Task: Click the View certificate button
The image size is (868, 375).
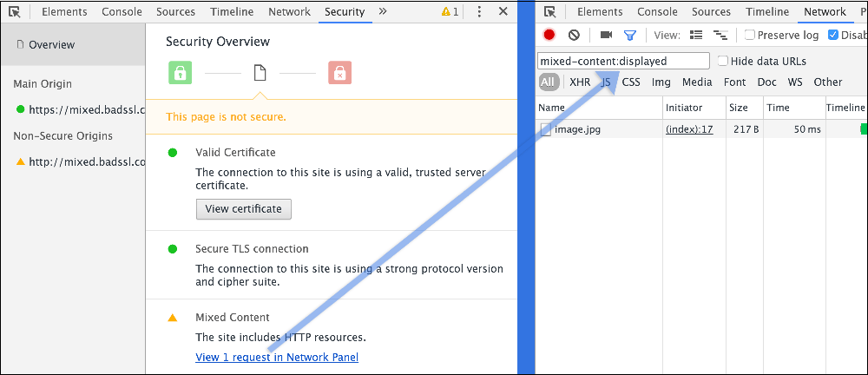Action: 244,209
